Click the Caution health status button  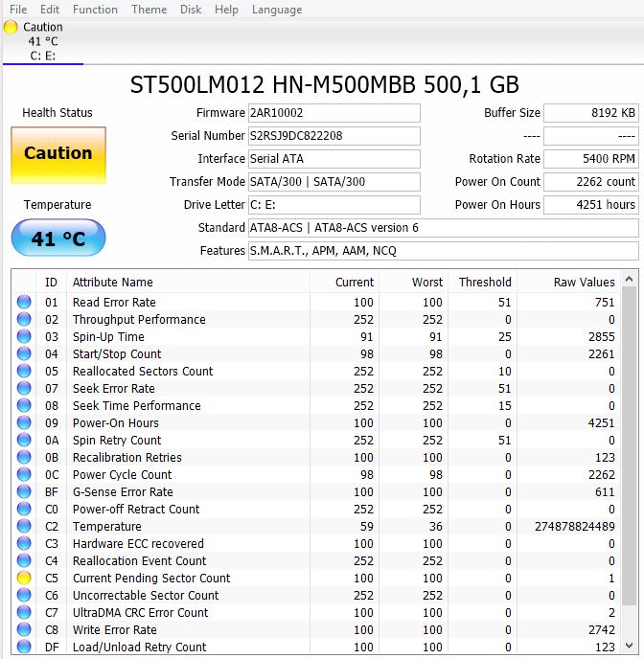(x=58, y=155)
